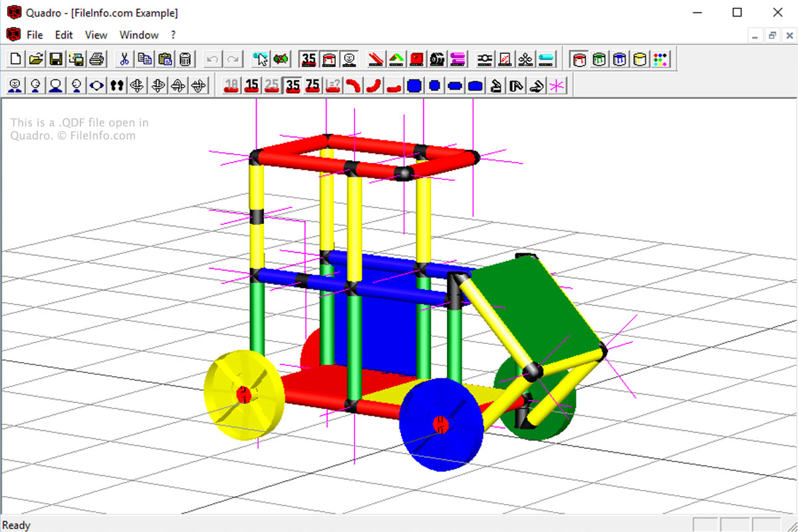Pick the red paint bucket color
This screenshot has height=532, width=798.
tap(579, 59)
